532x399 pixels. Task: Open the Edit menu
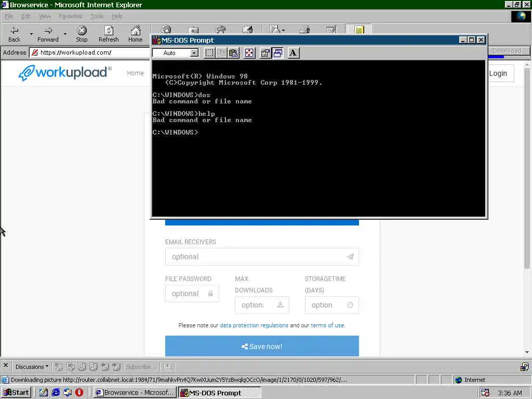[x=26, y=16]
